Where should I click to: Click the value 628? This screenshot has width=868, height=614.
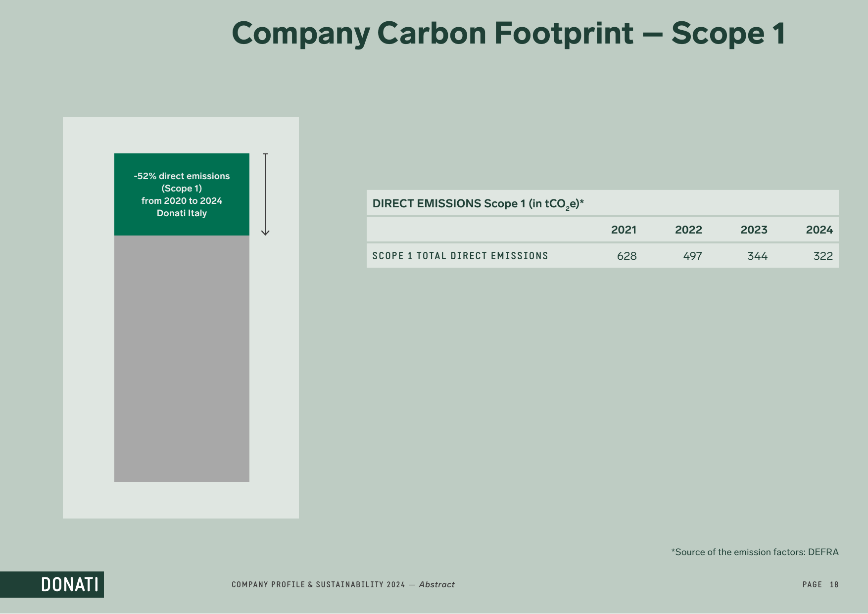tap(627, 256)
